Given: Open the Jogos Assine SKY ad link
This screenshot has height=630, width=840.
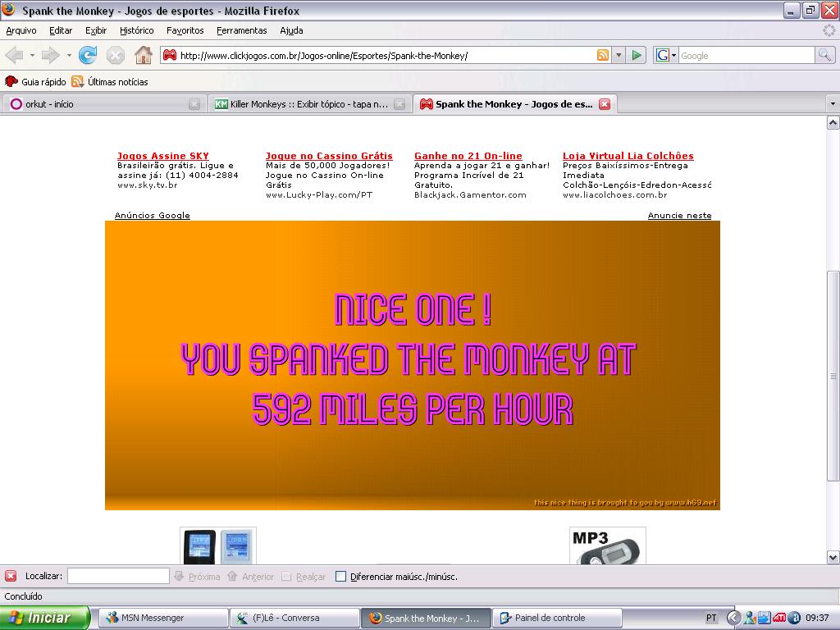Looking at the screenshot, I should (x=162, y=156).
